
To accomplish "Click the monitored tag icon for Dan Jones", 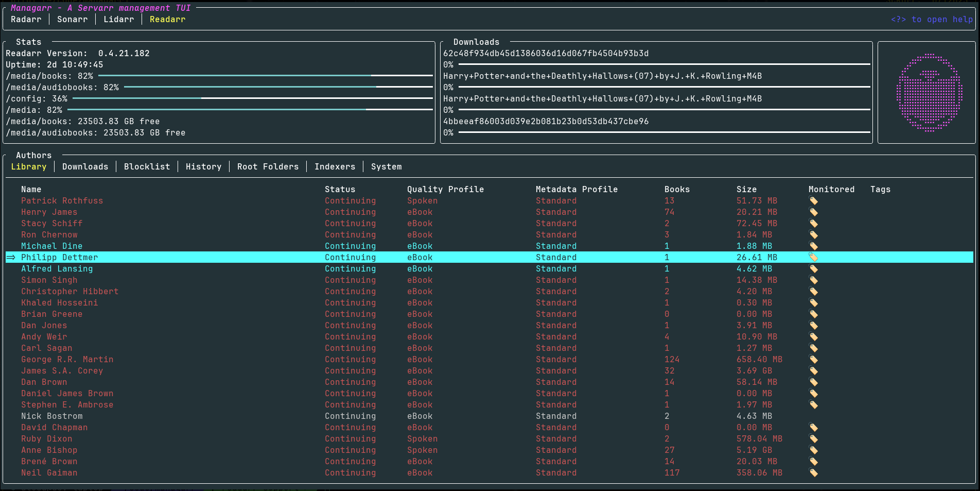I will tap(813, 326).
